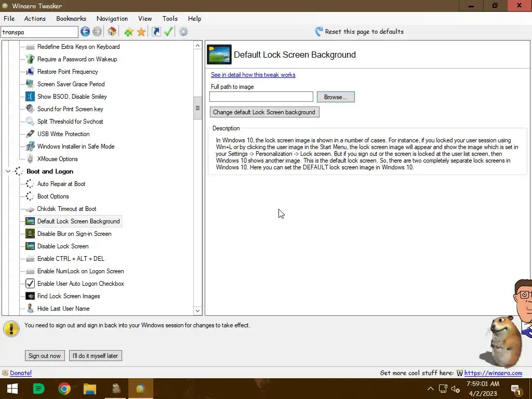Click the network tray icon

click(443, 389)
